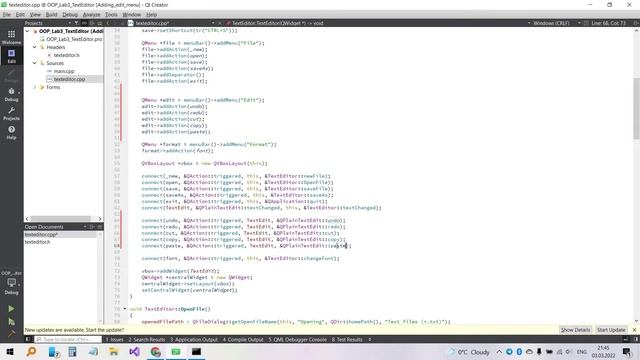Open the Tools menu
Viewport: 640px width, 360px height.
click(111, 14)
